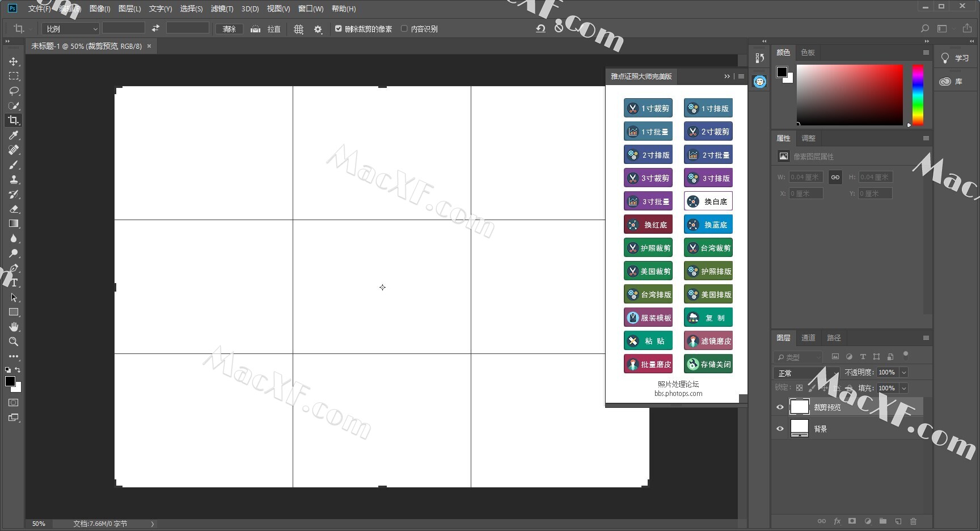The height and width of the screenshot is (531, 980).
Task: Hide the 背景 layer
Action: [780, 428]
